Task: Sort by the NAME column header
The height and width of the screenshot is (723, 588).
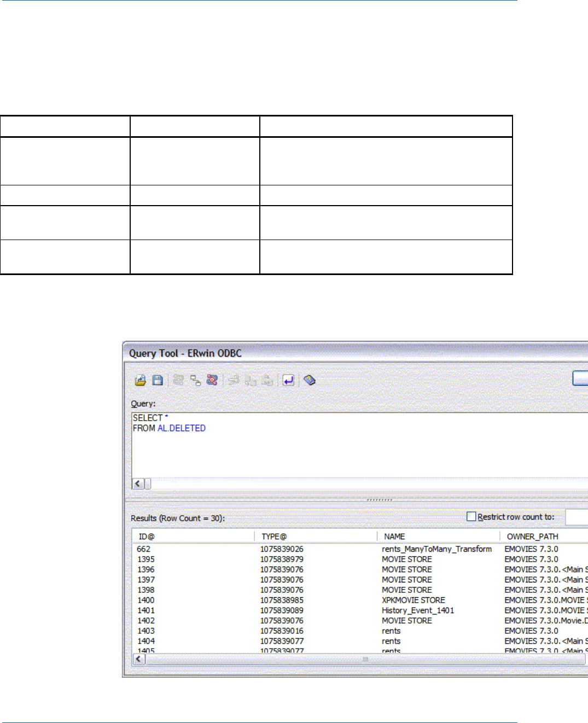Action: point(439,537)
